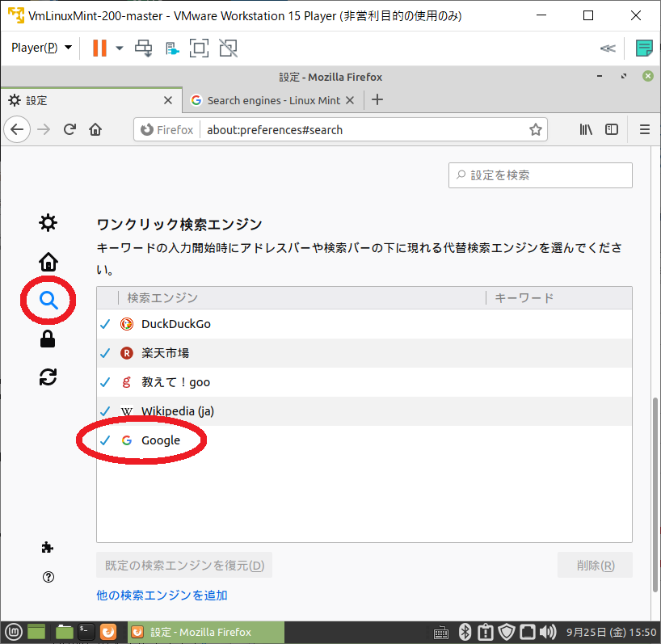Click the キーワード column header
The image size is (661, 644).
pyautogui.click(x=559, y=298)
